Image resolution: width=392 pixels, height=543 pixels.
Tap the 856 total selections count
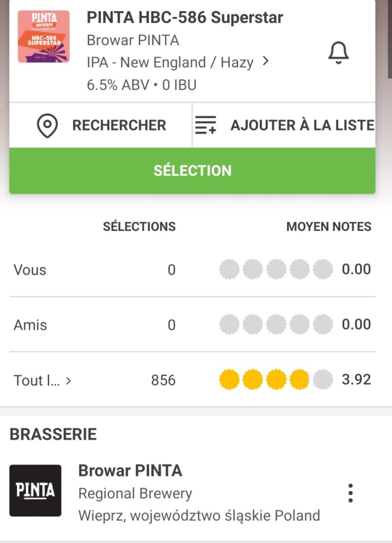tap(163, 380)
